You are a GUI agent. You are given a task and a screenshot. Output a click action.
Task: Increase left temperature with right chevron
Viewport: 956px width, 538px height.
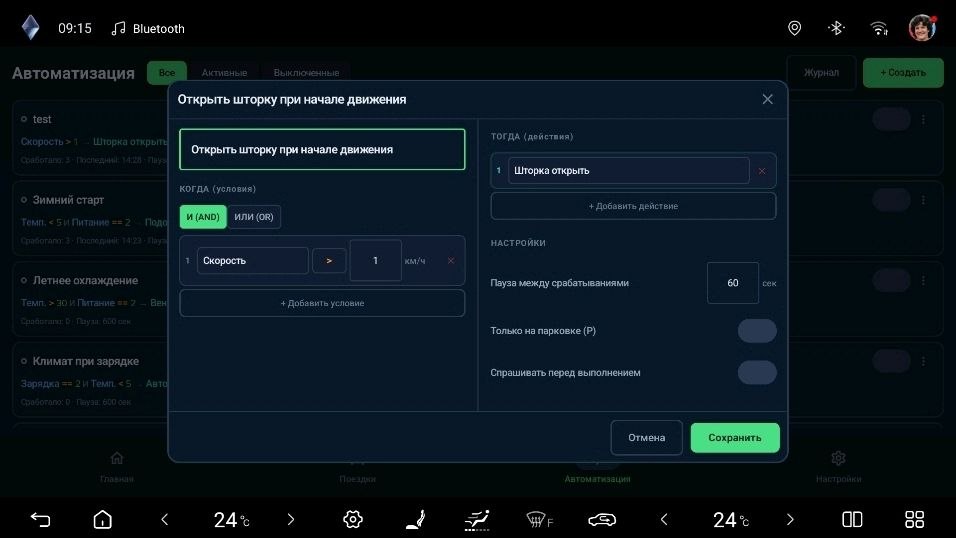291,519
